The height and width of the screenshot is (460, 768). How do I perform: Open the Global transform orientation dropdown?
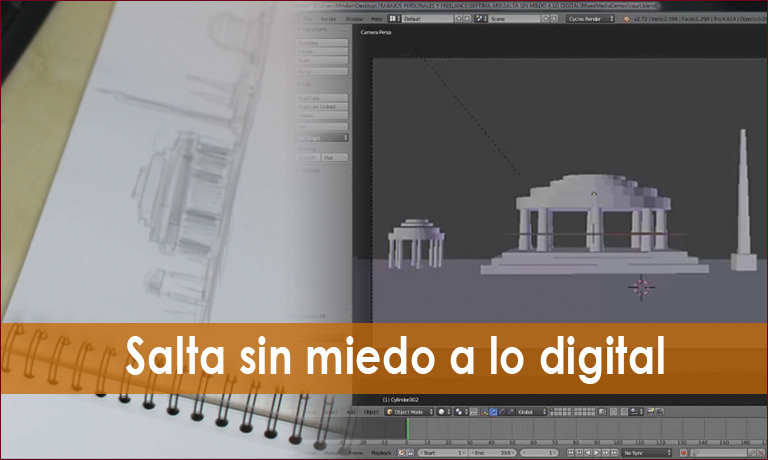[531, 412]
